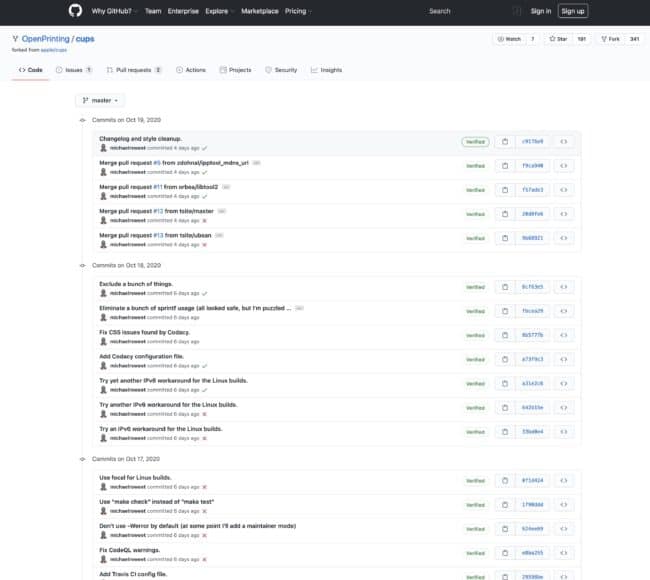Fork the cups repository

tap(611, 39)
